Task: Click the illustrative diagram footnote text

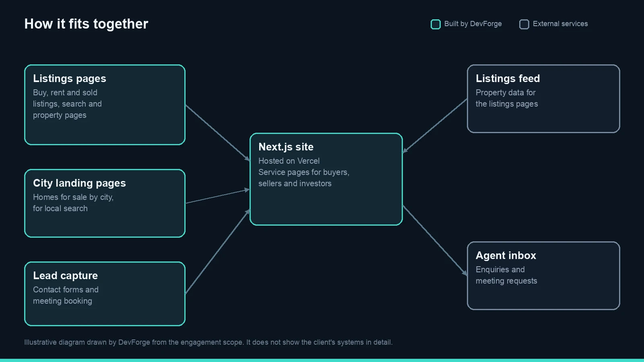Action: [208, 342]
